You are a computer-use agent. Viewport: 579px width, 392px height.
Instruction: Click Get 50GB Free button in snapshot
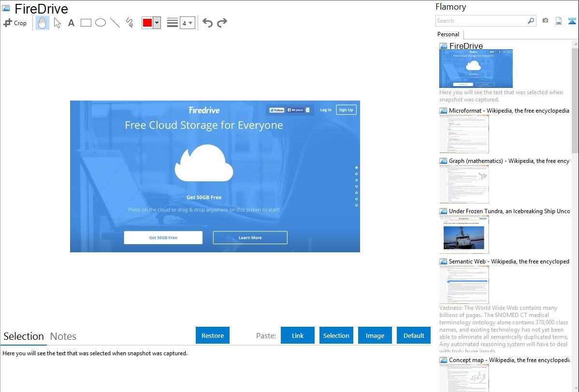tap(163, 237)
